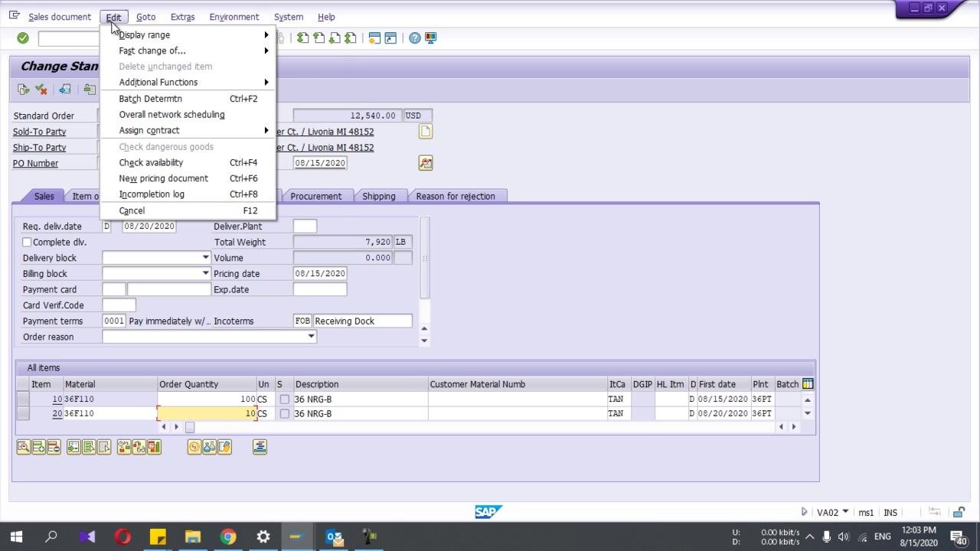
Task: Click the Reject Document icon with red X
Action: (x=41, y=90)
